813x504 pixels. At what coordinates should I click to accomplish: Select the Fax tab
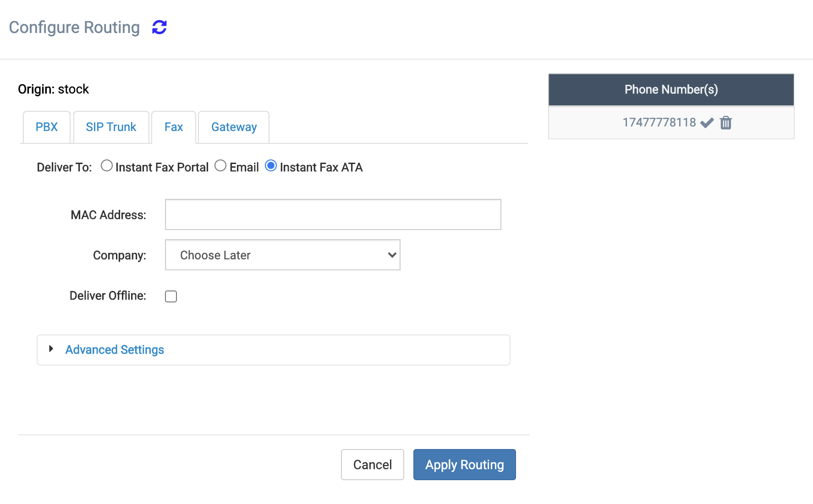pos(174,127)
